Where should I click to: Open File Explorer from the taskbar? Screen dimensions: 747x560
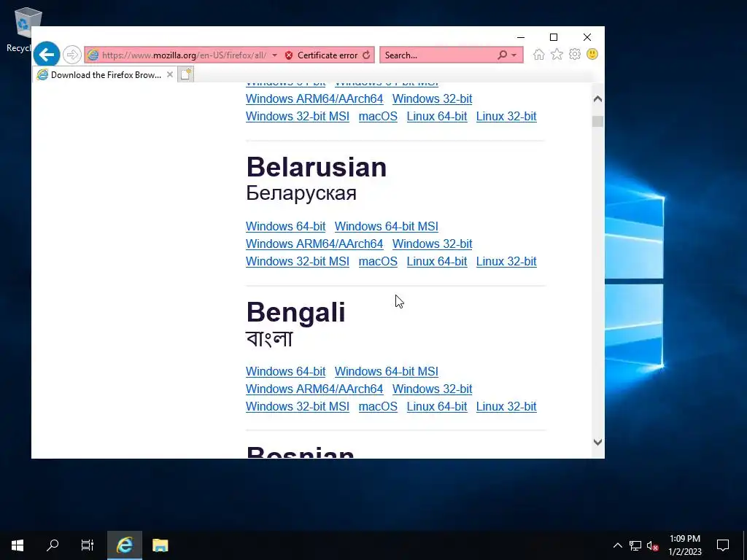click(160, 545)
